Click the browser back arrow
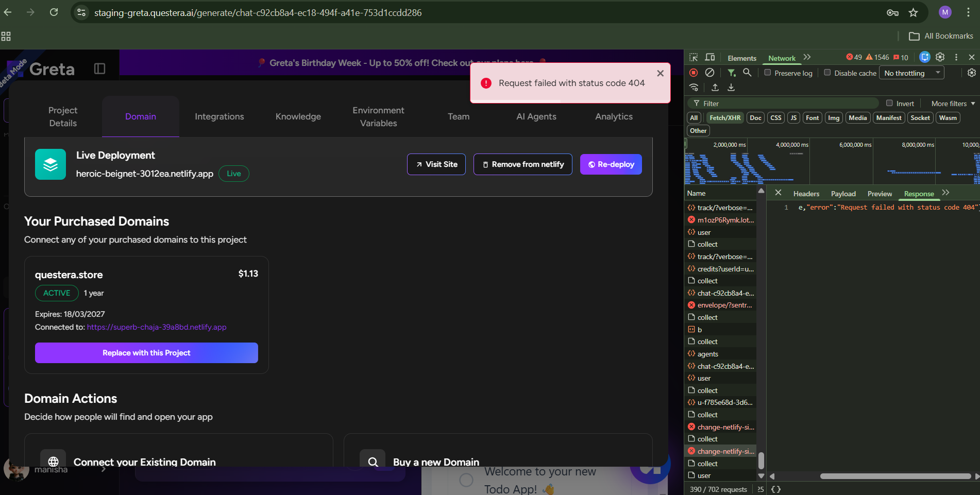 8,12
